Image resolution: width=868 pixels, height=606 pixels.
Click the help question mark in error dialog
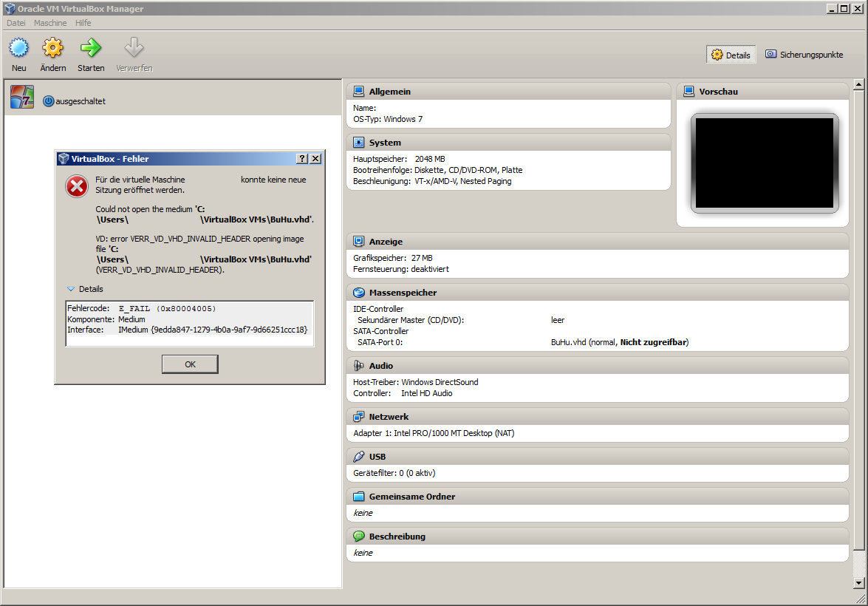tap(302, 158)
